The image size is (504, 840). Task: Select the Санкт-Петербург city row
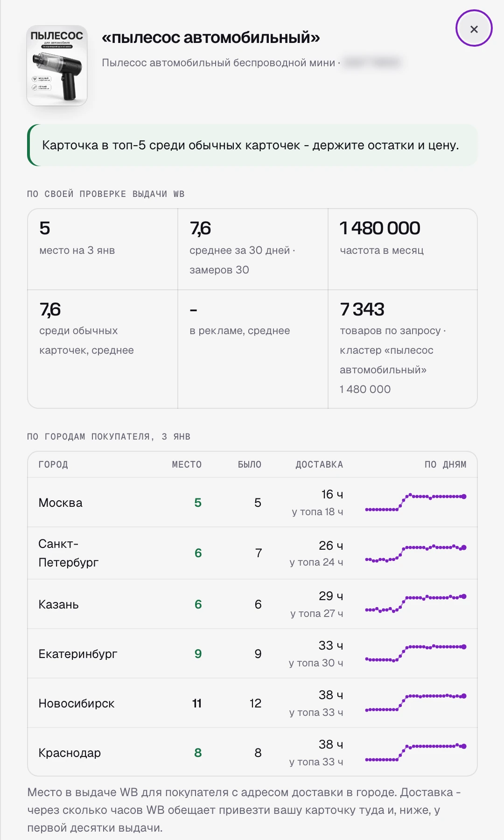pos(252,553)
